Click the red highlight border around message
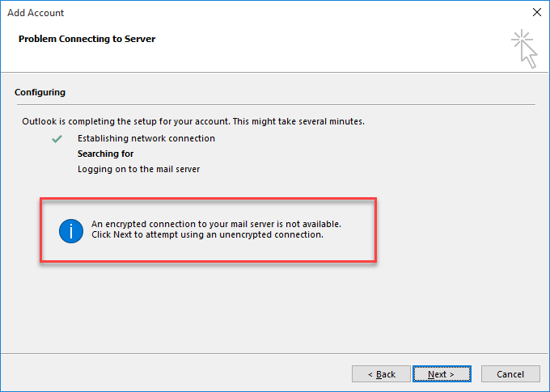 point(209,199)
